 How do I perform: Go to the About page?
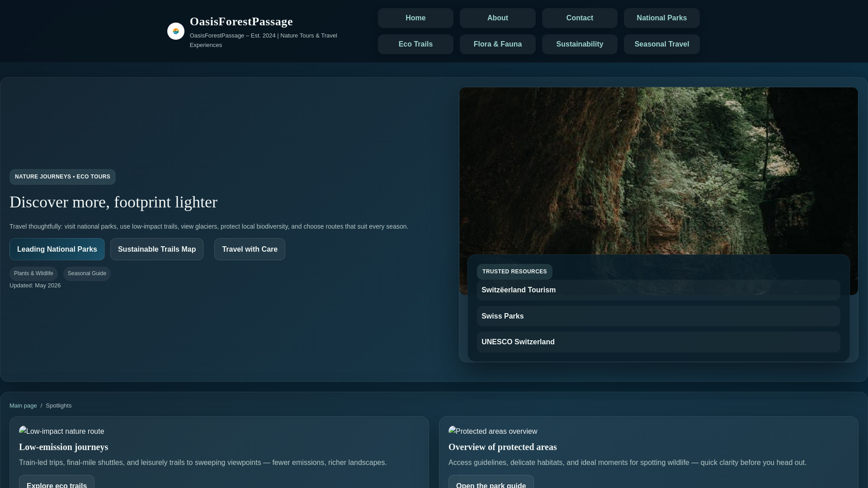497,18
